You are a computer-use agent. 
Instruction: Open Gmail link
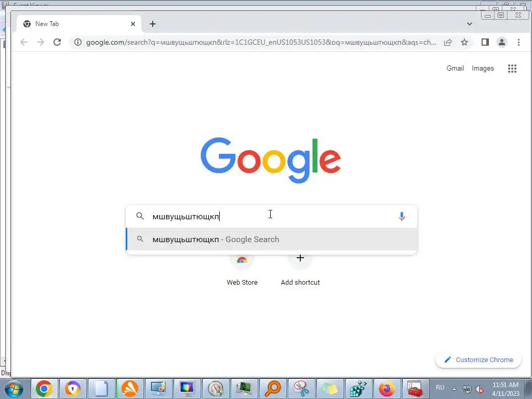point(455,68)
